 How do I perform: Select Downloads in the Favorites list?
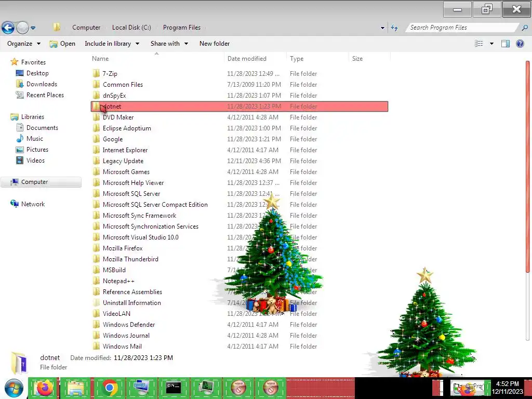(x=42, y=84)
